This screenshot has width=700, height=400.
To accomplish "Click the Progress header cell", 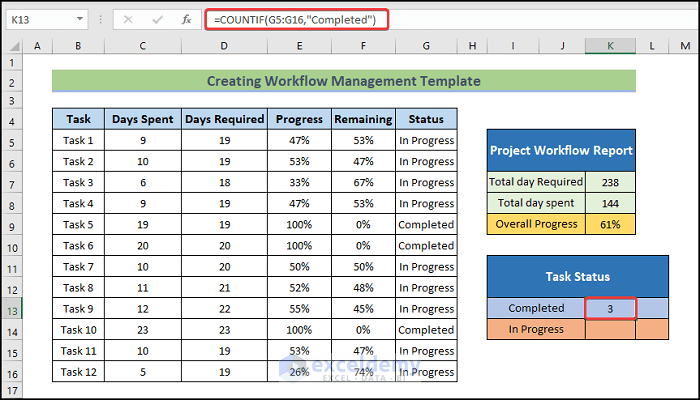I will pos(299,119).
